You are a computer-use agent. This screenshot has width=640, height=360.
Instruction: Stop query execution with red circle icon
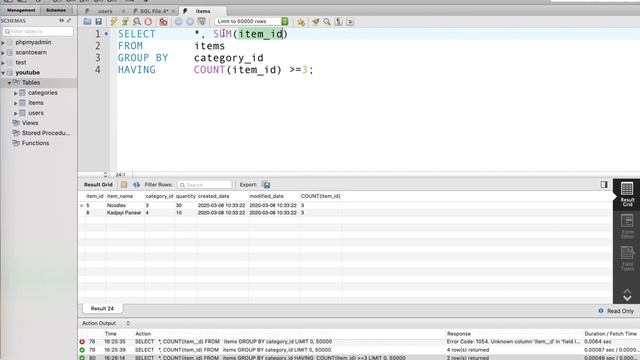point(149,21)
